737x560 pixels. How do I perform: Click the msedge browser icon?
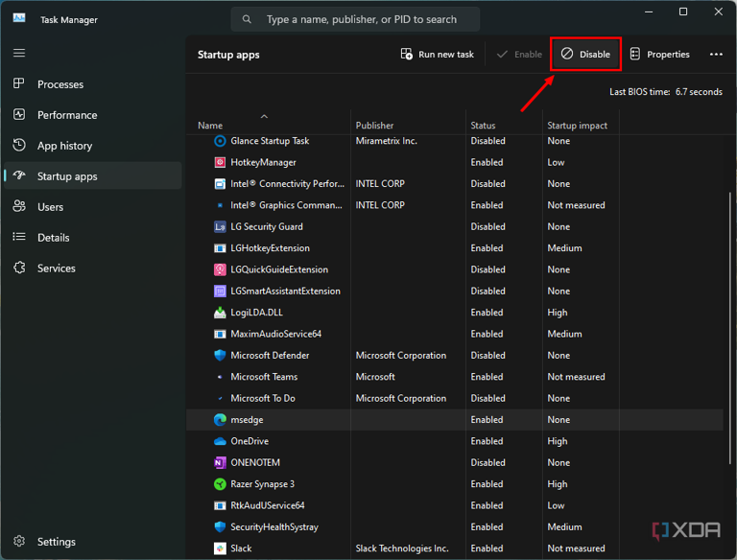tap(220, 420)
